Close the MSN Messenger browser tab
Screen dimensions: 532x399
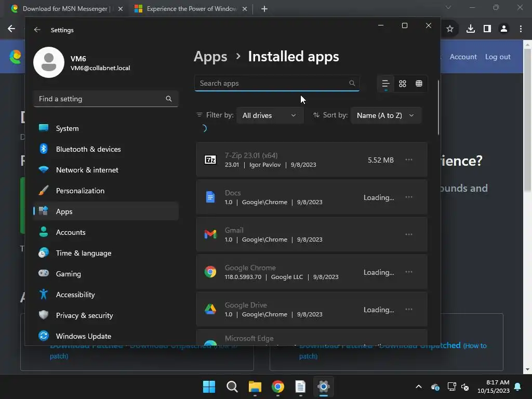[x=121, y=9]
